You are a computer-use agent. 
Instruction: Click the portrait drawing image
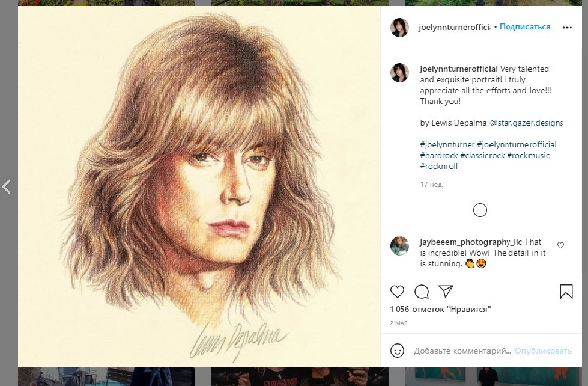[x=199, y=186]
